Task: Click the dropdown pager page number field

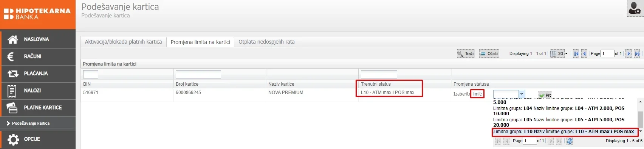Action: 530,141
